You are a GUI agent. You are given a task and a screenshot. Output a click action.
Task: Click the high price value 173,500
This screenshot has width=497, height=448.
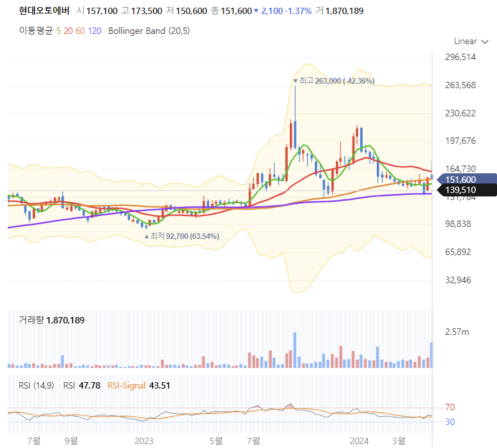coord(146,11)
